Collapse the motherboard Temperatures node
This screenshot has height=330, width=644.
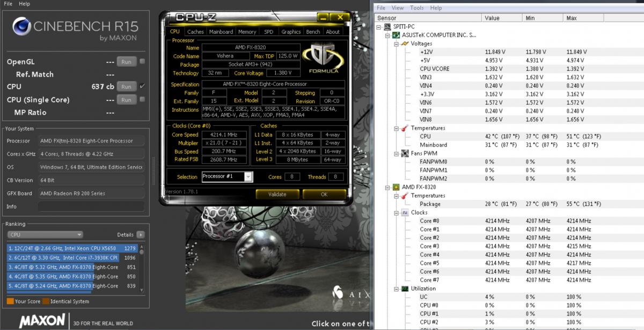[x=397, y=128]
